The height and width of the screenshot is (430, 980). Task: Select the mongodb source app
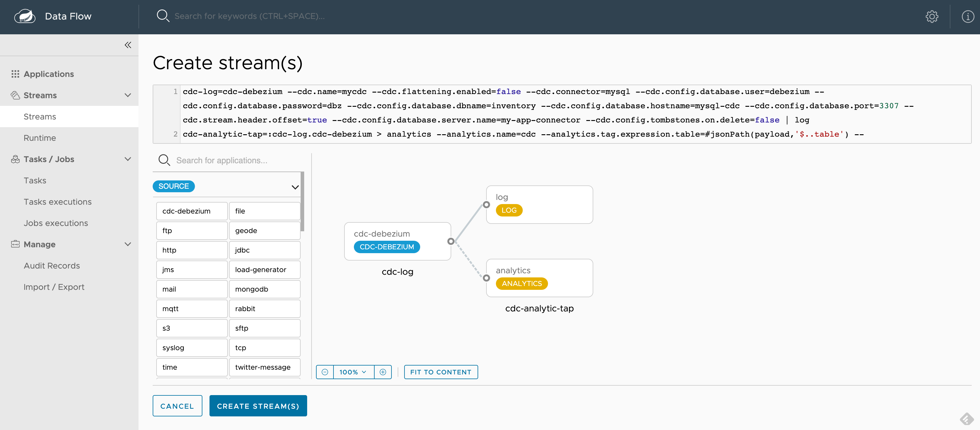(265, 289)
